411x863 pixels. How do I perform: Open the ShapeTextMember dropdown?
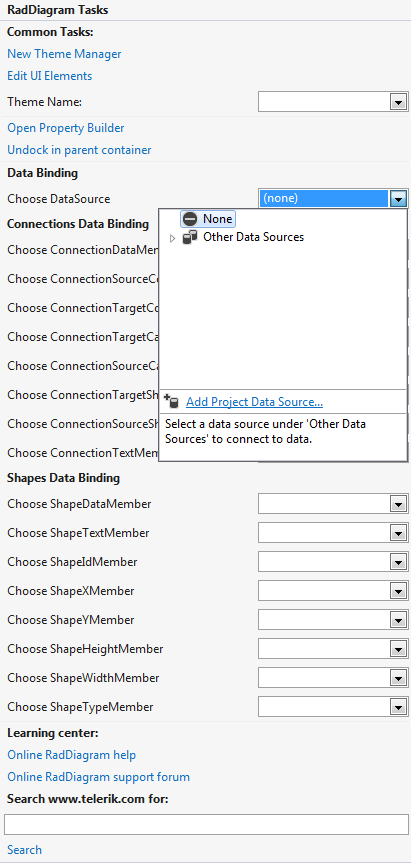[398, 533]
